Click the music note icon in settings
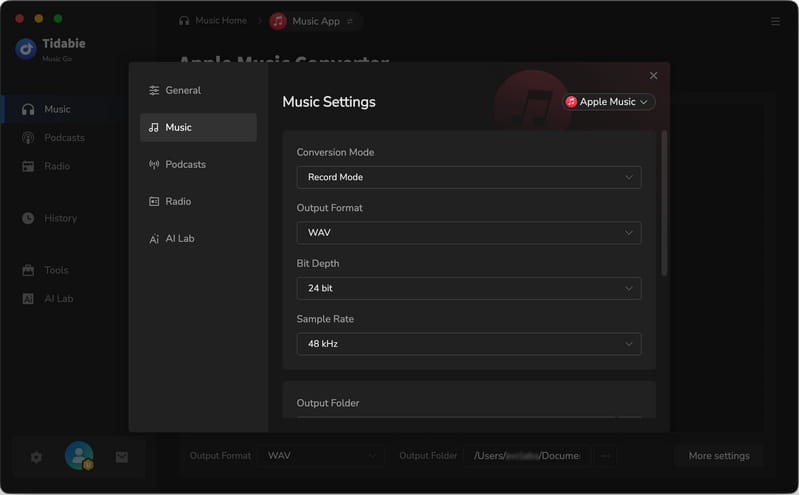The width and height of the screenshot is (799, 495). click(x=154, y=127)
